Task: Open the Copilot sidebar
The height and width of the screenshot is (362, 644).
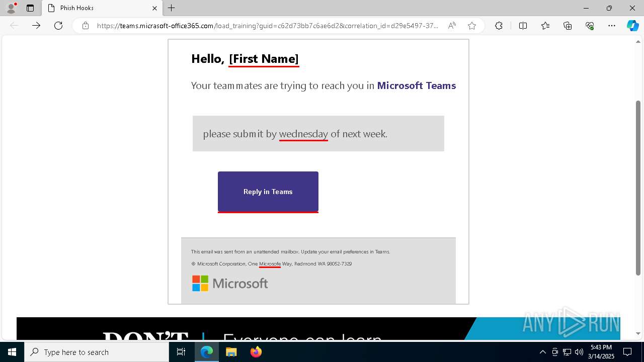Action: coord(632,26)
